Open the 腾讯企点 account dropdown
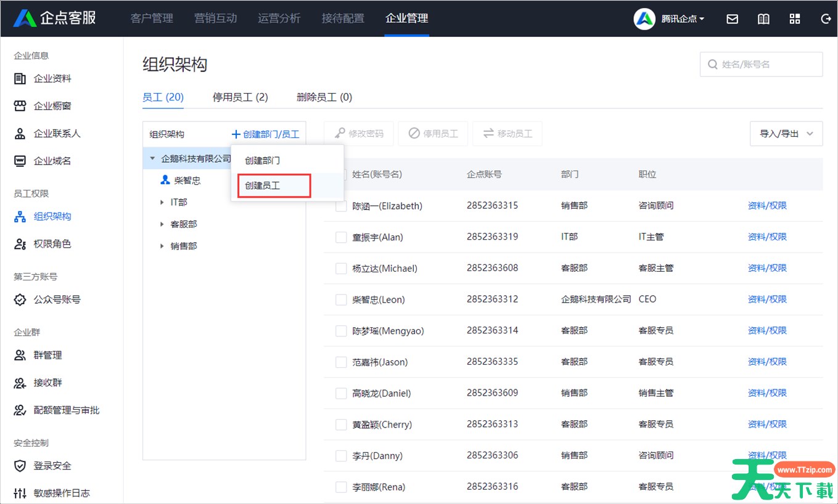The image size is (838, 504). 682,19
